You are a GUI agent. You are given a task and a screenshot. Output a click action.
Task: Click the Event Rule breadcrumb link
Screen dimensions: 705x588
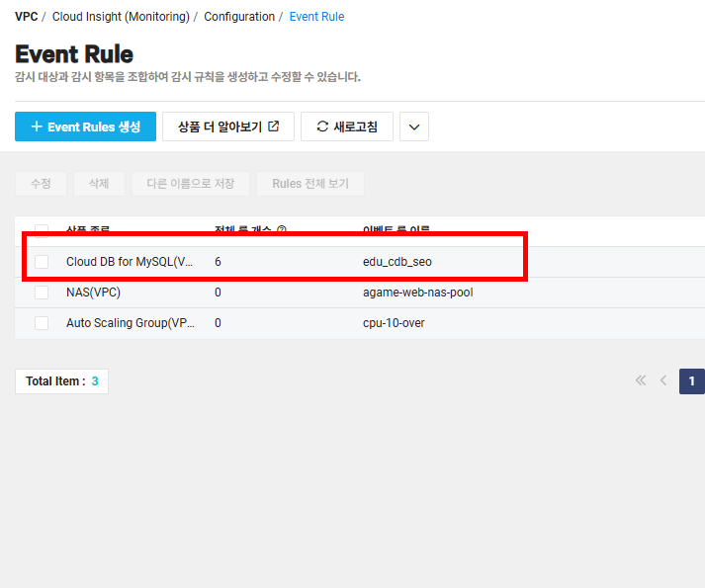coord(316,17)
